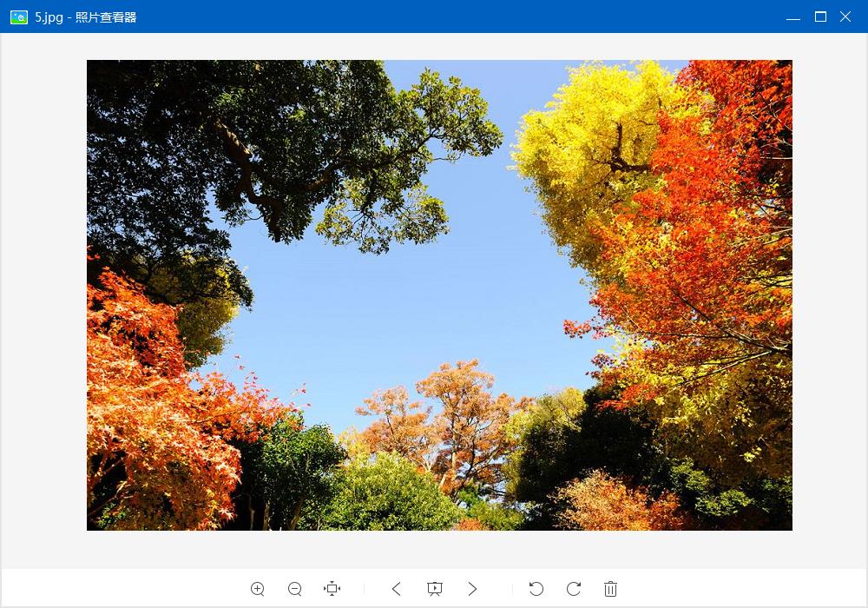Start slideshow playback icon

point(435,589)
